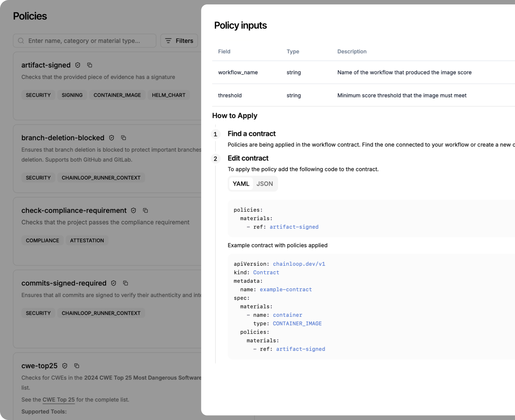Click the magnifier icon in the search box
This screenshot has height=420, width=515.
pyautogui.click(x=21, y=41)
